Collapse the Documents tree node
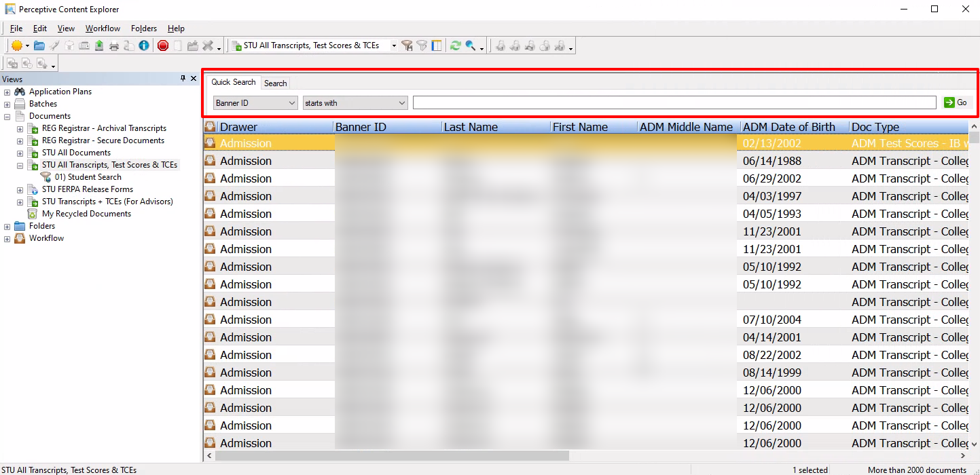Image resolution: width=980 pixels, height=475 pixels. point(7,117)
